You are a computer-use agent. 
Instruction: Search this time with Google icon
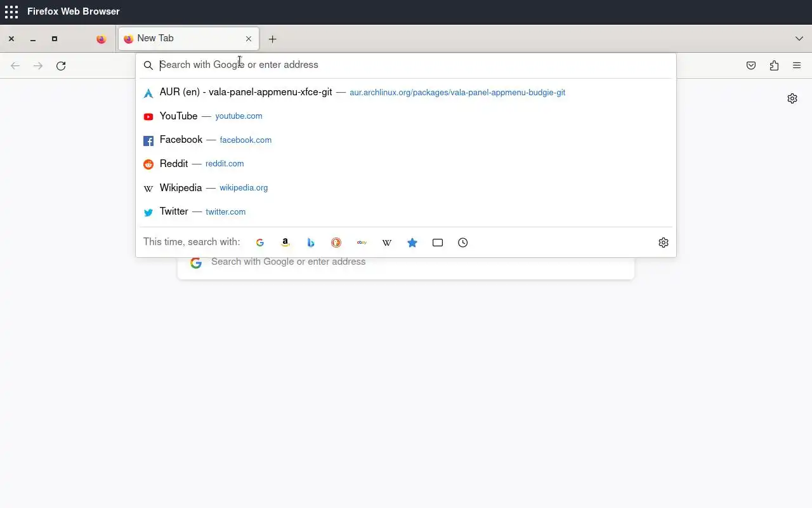click(x=260, y=243)
